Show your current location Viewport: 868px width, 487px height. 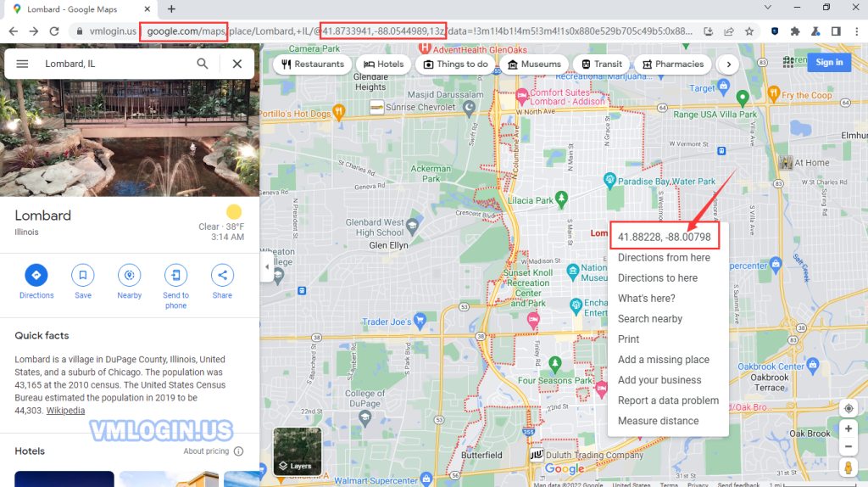coord(848,409)
